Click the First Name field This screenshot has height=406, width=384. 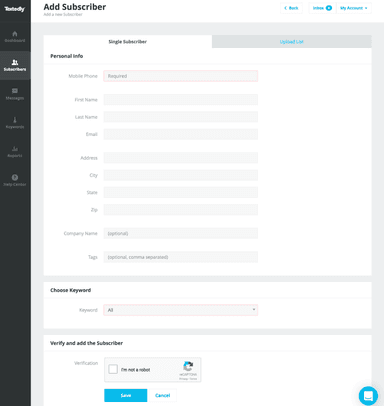click(181, 100)
